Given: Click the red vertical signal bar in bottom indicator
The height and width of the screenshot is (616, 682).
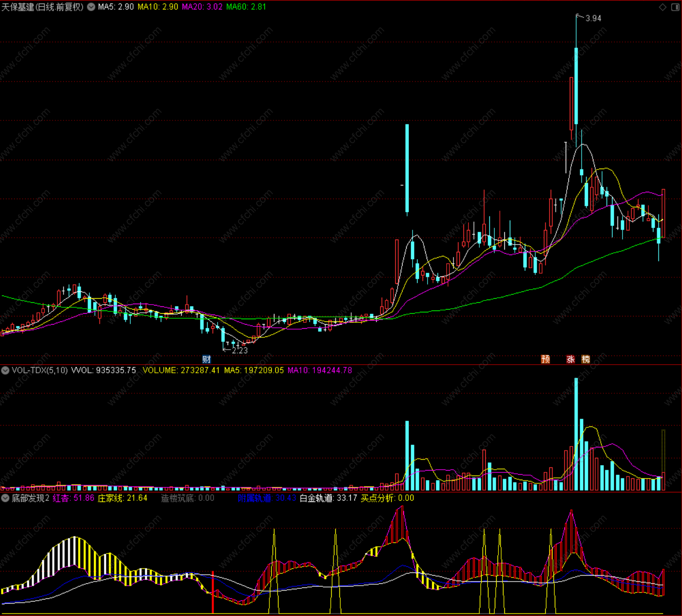Looking at the screenshot, I should (213, 592).
